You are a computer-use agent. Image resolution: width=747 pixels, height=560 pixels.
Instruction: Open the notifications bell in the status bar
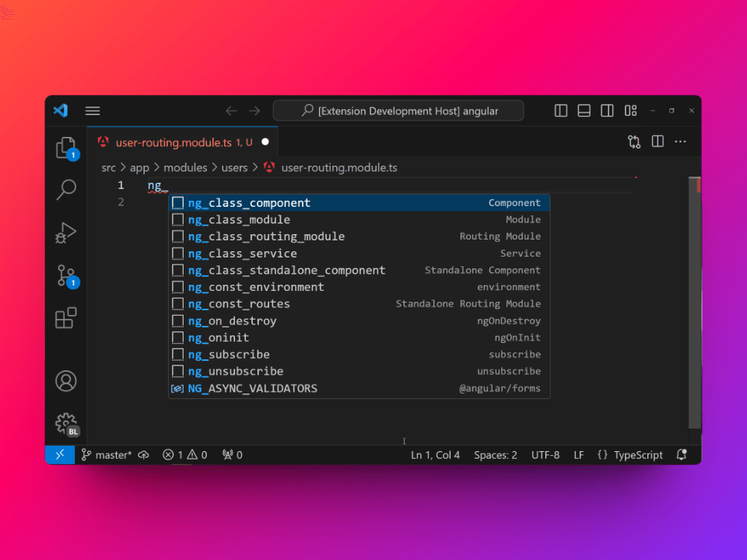pyautogui.click(x=681, y=454)
